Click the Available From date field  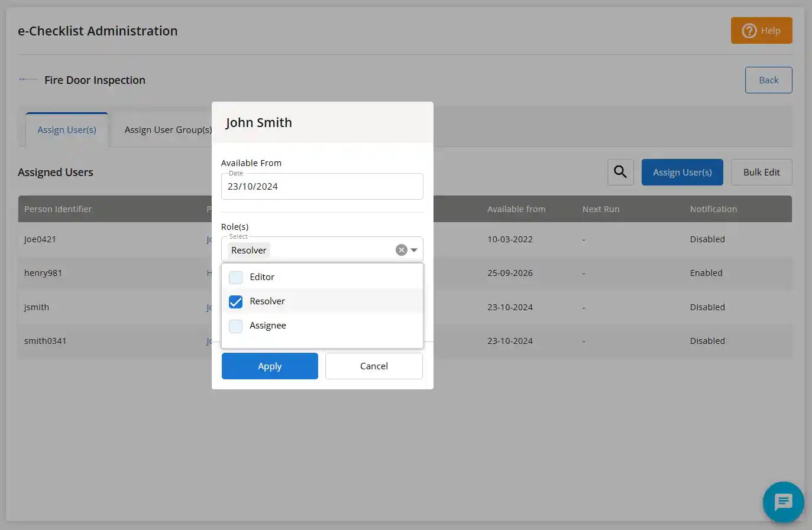tap(322, 186)
